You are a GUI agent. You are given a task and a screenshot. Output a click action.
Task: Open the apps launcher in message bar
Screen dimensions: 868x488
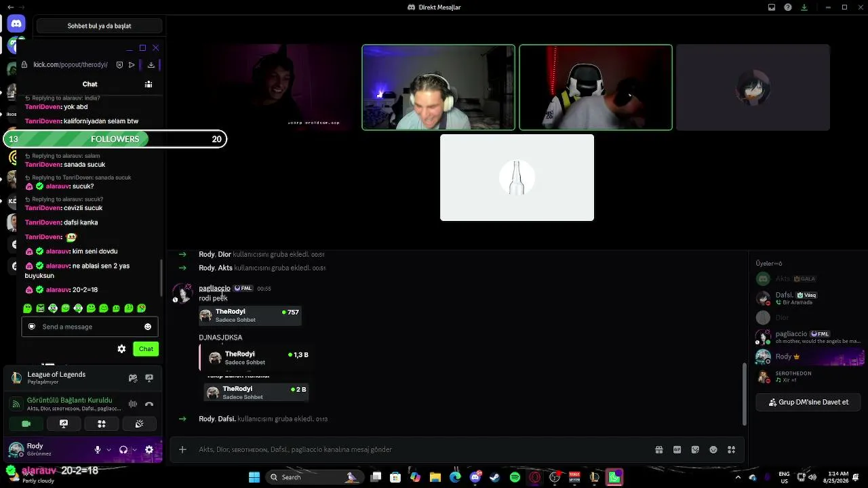point(731,449)
